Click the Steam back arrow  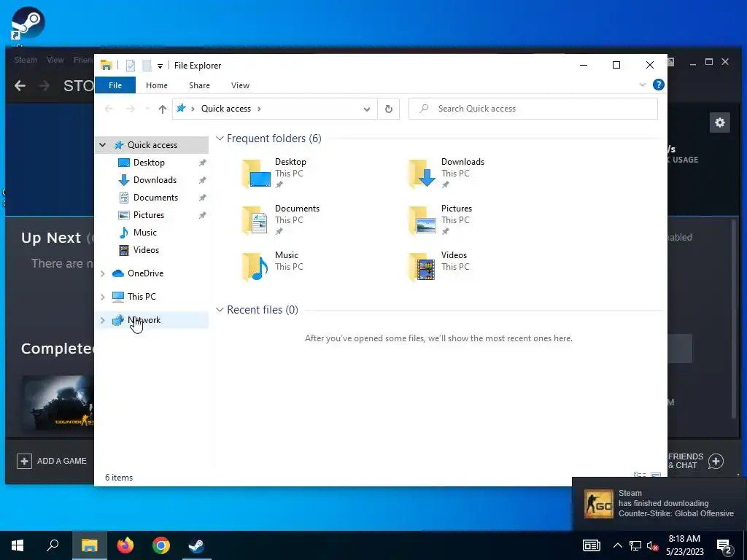20,86
